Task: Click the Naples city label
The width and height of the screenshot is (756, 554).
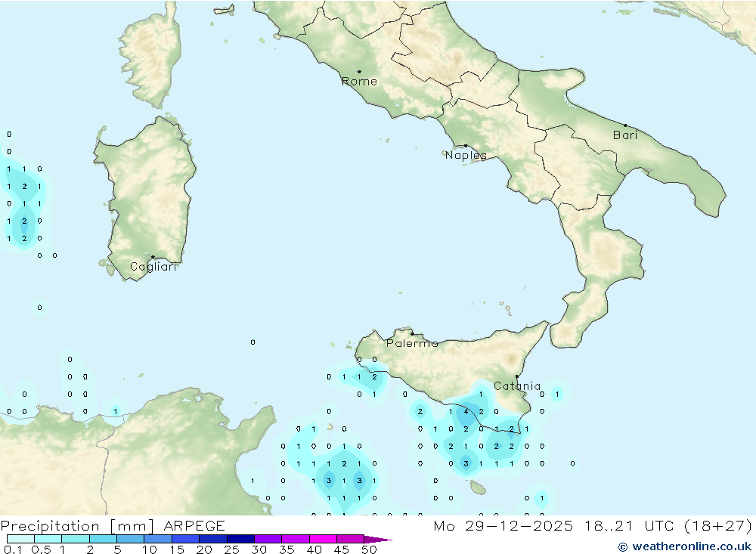Action: [x=466, y=155]
